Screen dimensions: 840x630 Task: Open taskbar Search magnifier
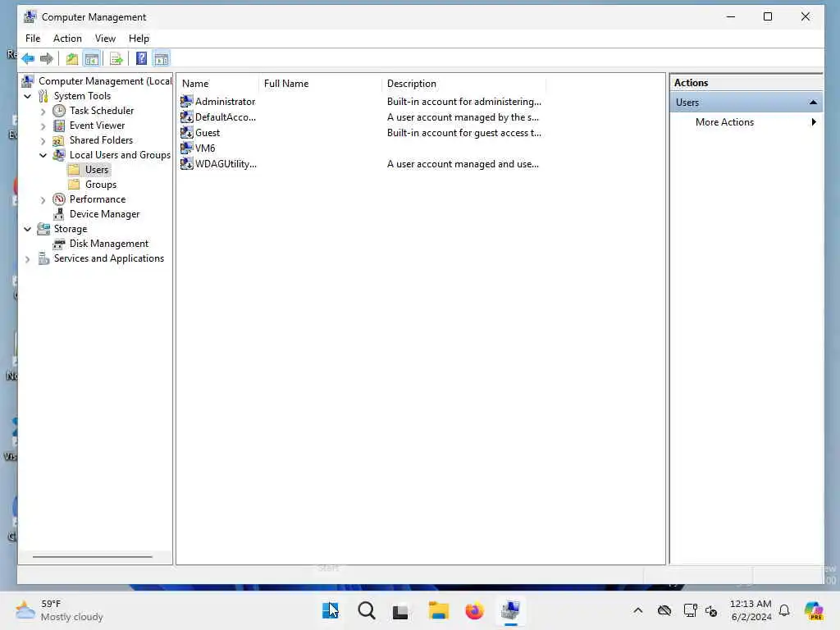367,610
